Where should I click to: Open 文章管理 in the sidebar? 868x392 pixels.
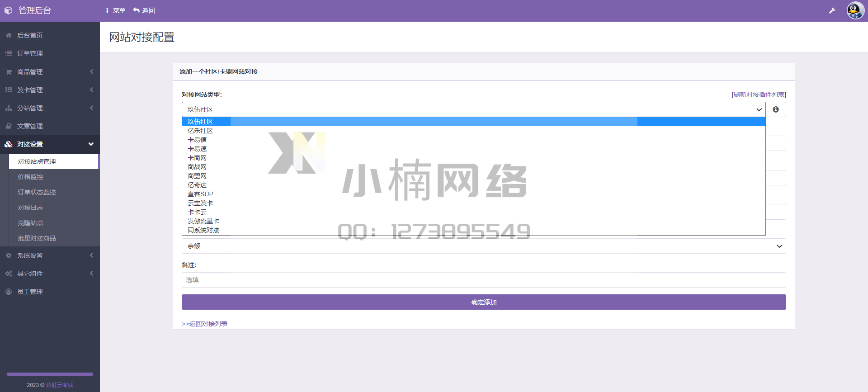click(x=50, y=126)
